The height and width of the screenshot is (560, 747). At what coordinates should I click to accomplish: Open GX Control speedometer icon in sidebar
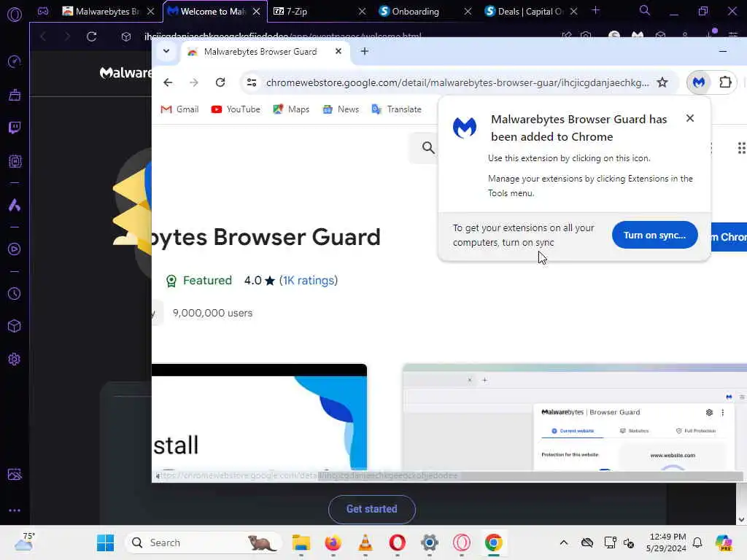coord(15,61)
